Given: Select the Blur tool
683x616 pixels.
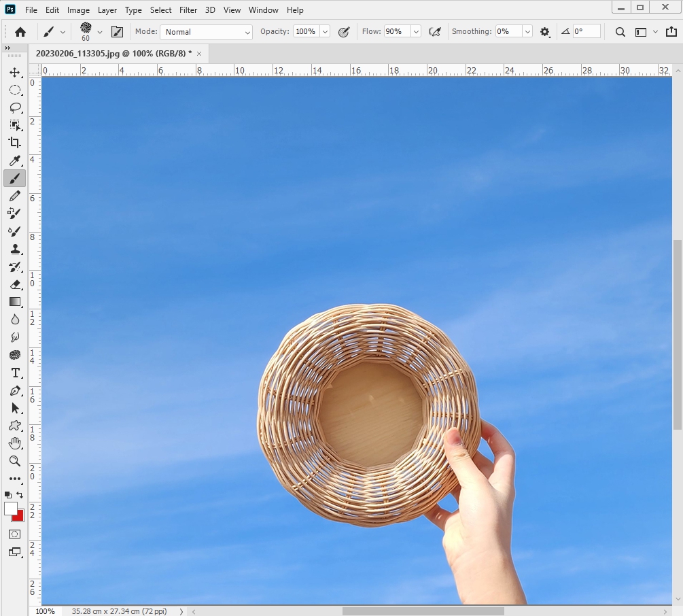Looking at the screenshot, I should click(x=15, y=320).
